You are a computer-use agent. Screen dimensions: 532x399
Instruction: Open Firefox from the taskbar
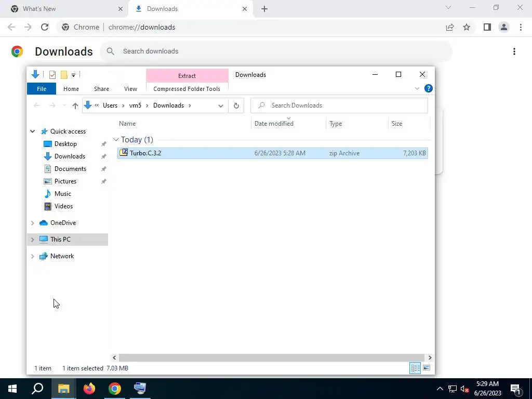[x=89, y=389]
